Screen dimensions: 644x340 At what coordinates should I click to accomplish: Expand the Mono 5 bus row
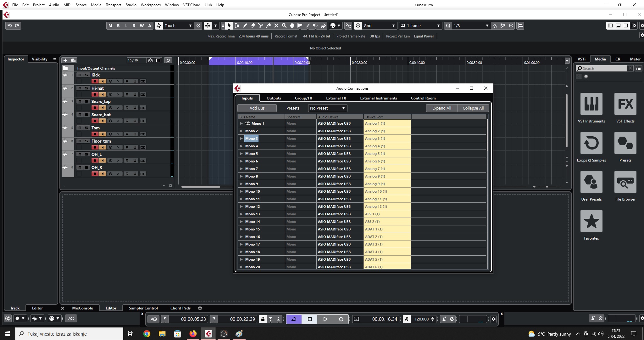coord(241,154)
